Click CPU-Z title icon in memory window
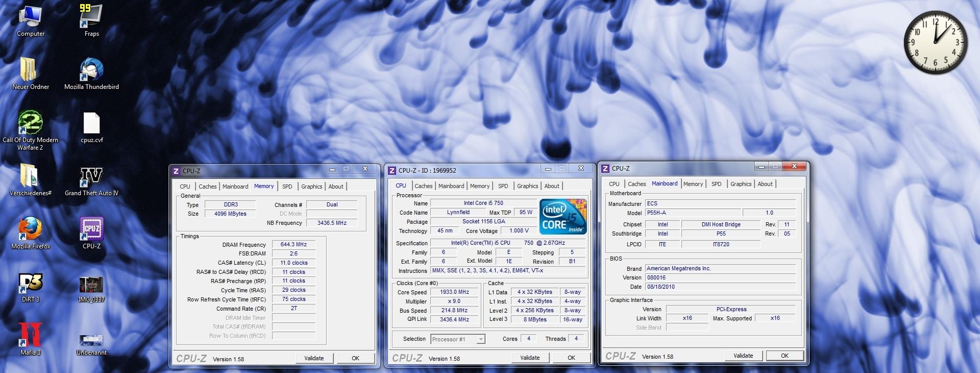Image resolution: width=980 pixels, height=373 pixels. (x=176, y=171)
